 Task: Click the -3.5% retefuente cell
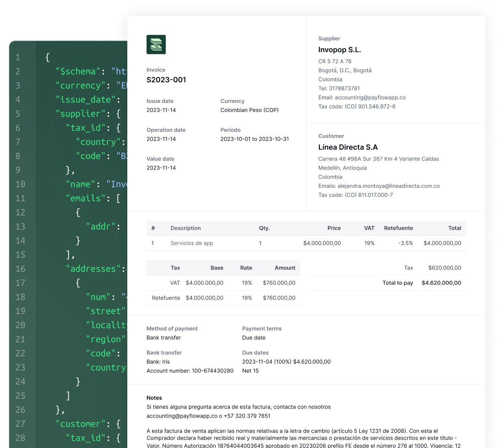[405, 243]
